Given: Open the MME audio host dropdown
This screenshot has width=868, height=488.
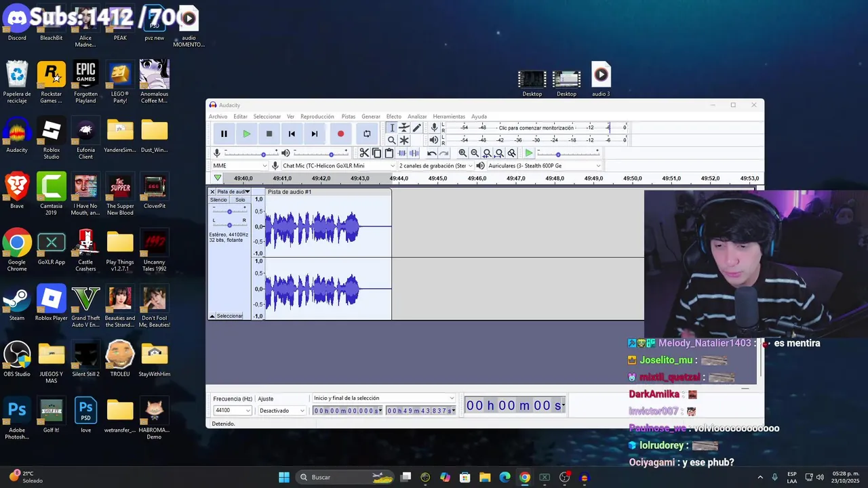Looking at the screenshot, I should (240, 165).
